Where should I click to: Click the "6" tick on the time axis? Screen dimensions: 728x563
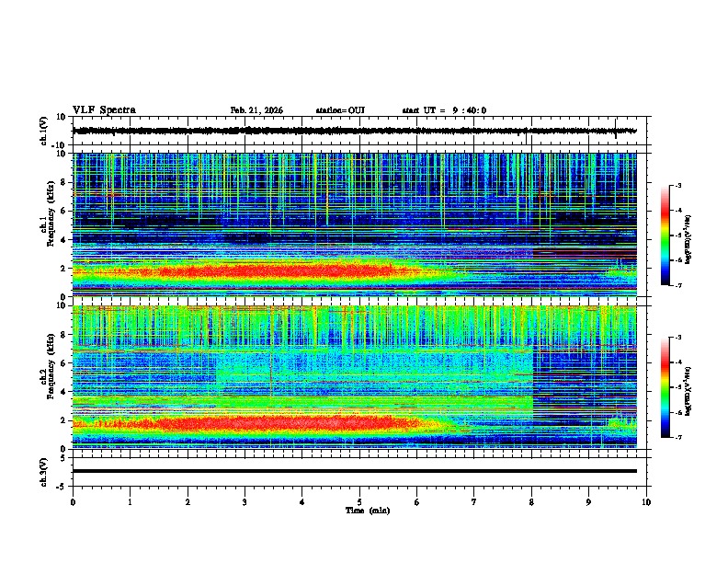point(417,502)
